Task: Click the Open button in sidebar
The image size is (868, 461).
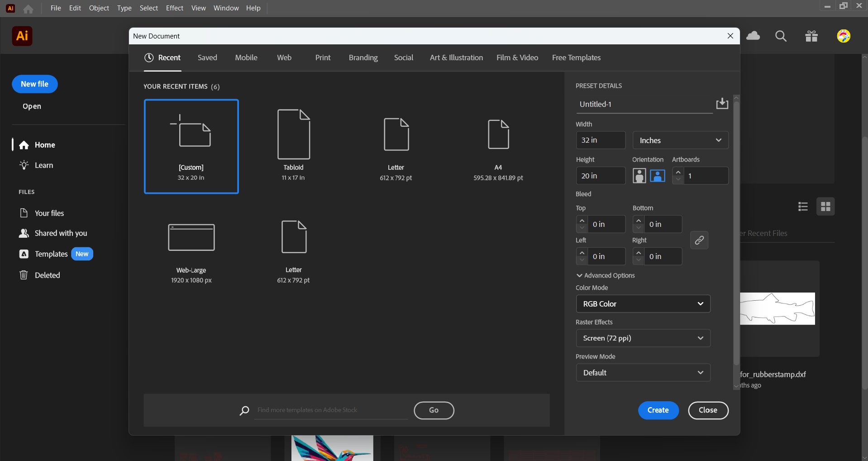Action: click(32, 106)
